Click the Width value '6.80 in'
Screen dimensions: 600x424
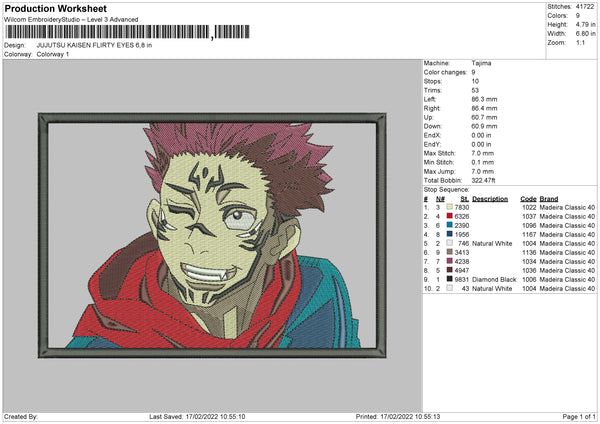pos(585,34)
